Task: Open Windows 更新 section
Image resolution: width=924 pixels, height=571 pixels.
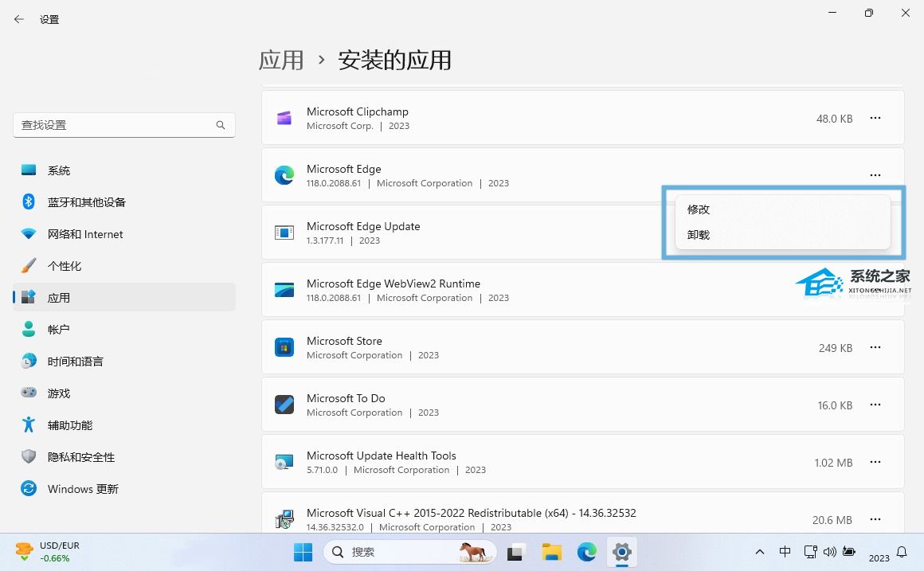Action: click(82, 488)
